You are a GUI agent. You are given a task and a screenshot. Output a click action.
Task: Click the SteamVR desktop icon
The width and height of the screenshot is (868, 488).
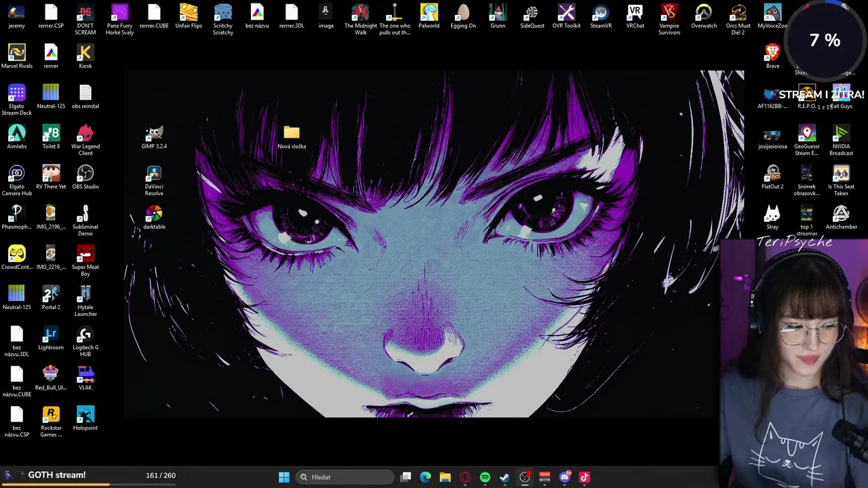click(x=601, y=16)
